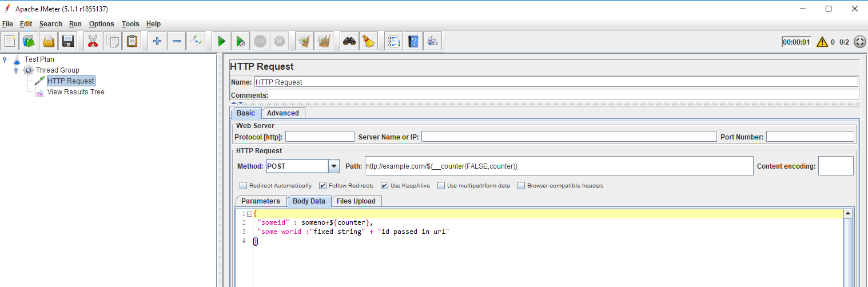Screen dimensions: 868x287
Task: Enable Redirect Automatically checkbox
Action: (244, 186)
